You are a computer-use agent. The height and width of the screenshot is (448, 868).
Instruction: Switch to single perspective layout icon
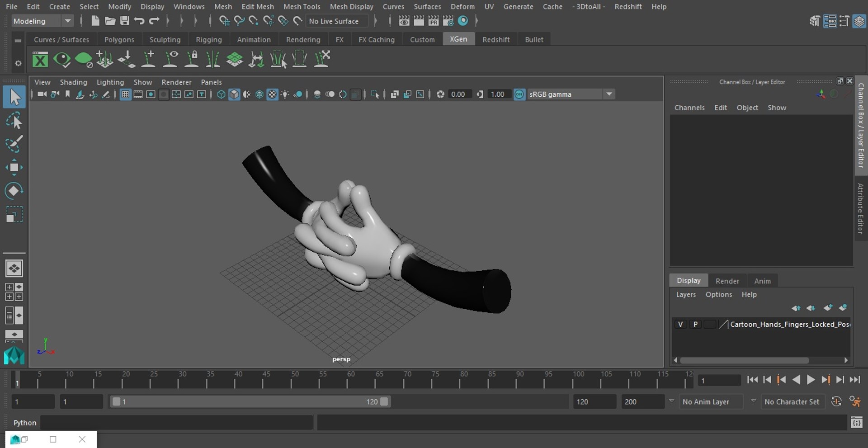pos(14,269)
